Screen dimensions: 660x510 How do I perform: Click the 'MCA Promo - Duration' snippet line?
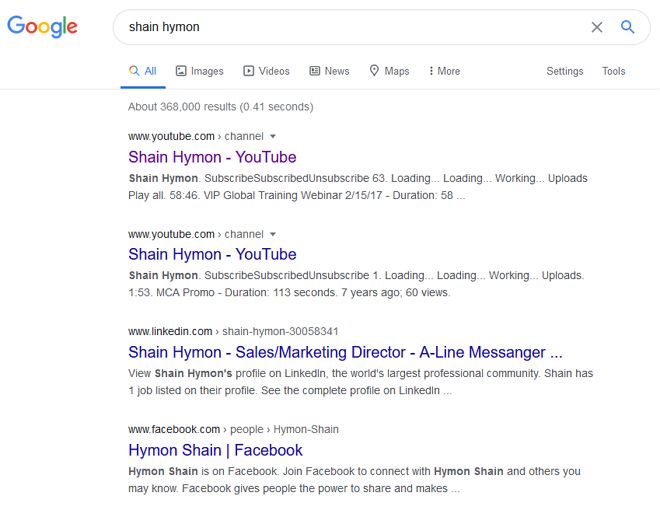(x=212, y=292)
